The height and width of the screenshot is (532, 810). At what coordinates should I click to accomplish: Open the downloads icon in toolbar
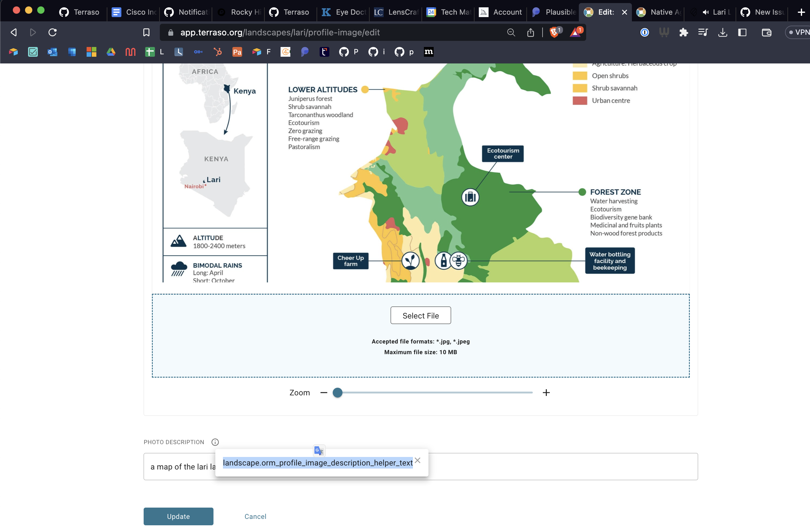click(722, 32)
